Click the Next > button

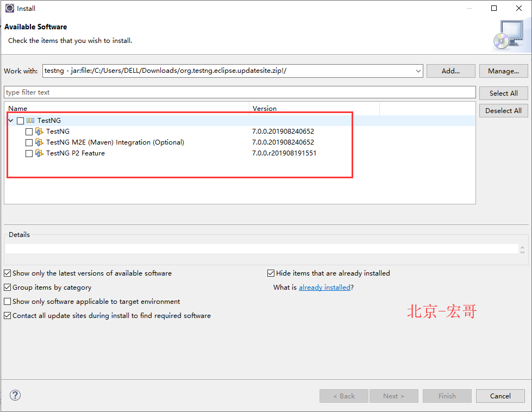(393, 396)
